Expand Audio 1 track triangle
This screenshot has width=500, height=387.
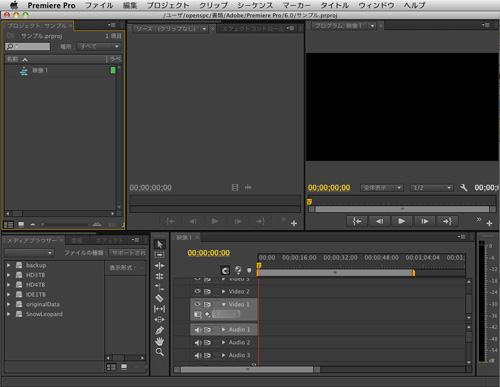pos(223,330)
